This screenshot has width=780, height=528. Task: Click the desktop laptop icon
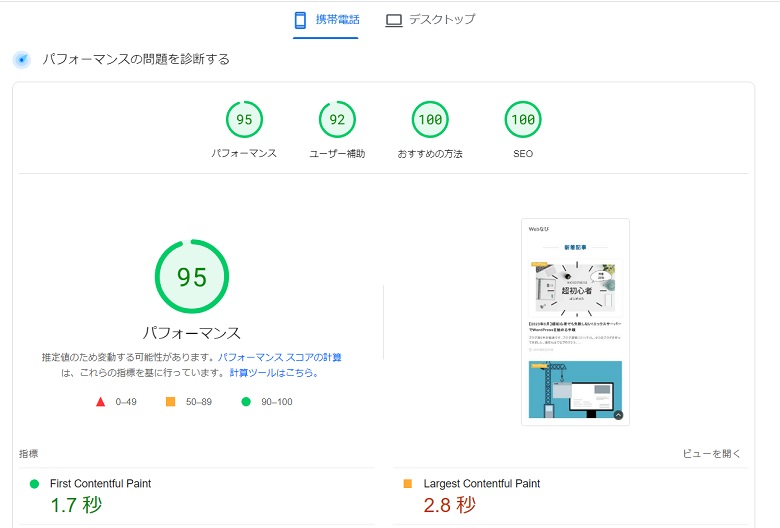394,20
